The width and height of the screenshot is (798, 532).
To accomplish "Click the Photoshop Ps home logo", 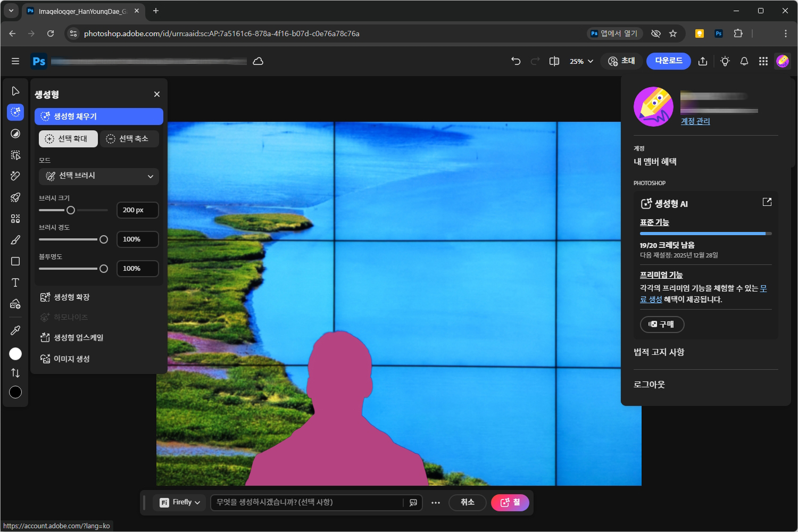I will coord(39,61).
